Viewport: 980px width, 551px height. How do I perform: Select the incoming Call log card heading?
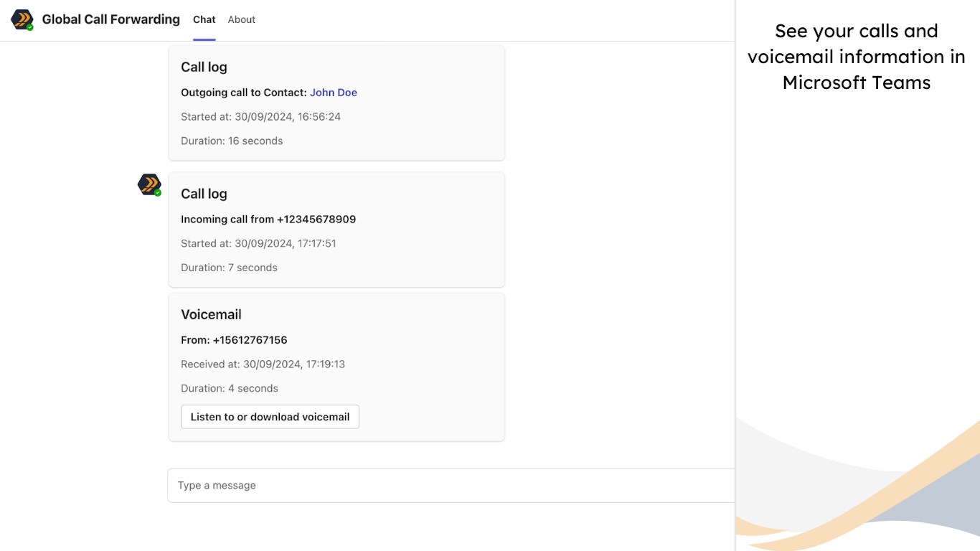click(x=204, y=194)
